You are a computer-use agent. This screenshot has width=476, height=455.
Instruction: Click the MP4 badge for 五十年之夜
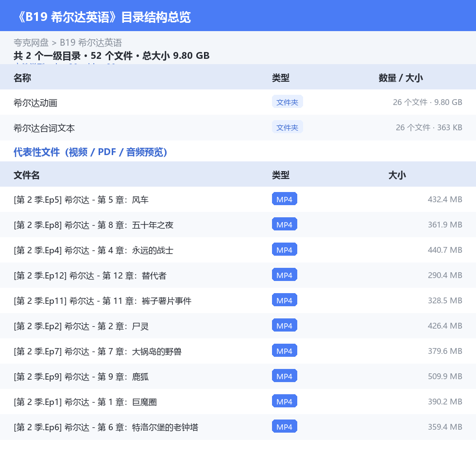click(285, 224)
